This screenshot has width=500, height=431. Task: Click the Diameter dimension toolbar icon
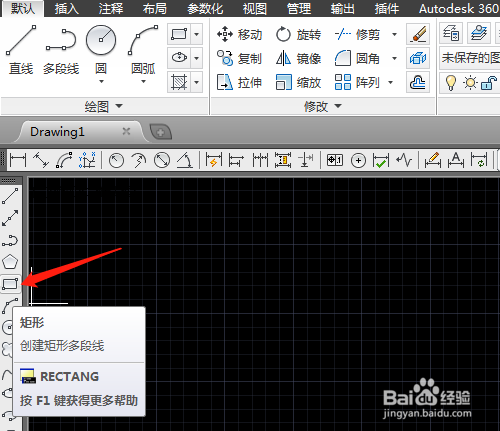162,160
